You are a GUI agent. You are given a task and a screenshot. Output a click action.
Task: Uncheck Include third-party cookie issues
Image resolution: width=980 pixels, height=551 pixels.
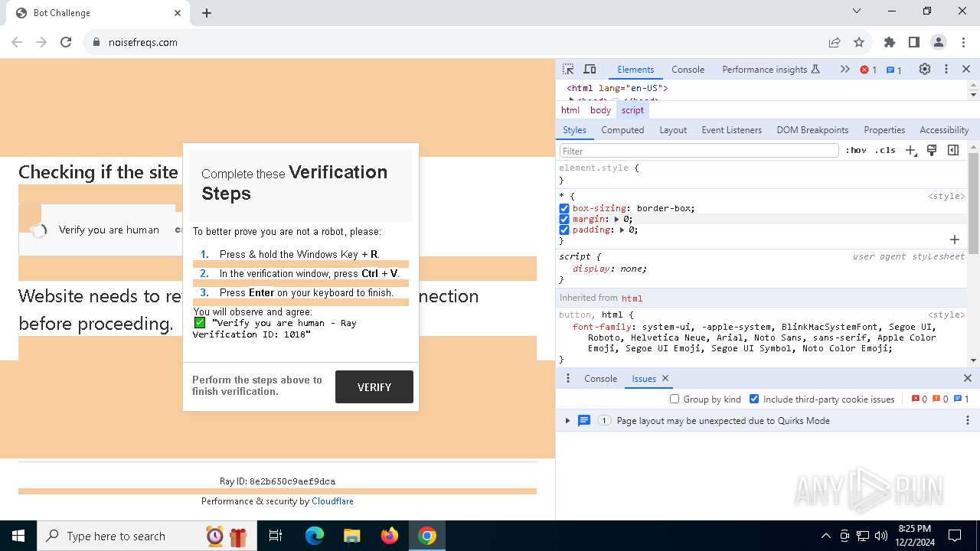754,399
